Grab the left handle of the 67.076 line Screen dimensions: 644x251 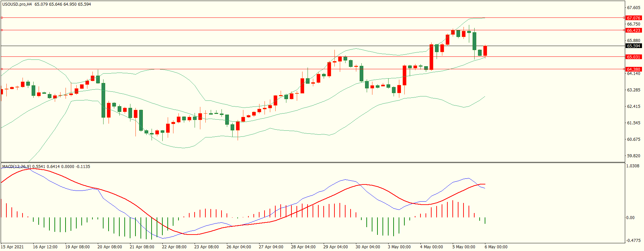coord(2,17)
